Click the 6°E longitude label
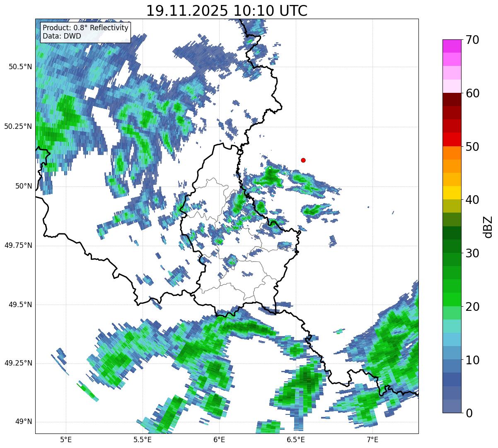 (x=219, y=440)
